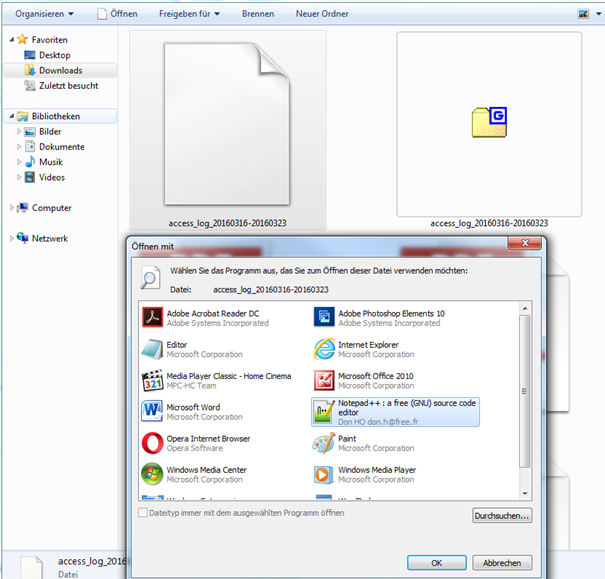605x579 pixels.
Task: Tick 'Dateityp immer mit dem ausgewählten Programm öffnen'
Action: click(143, 513)
